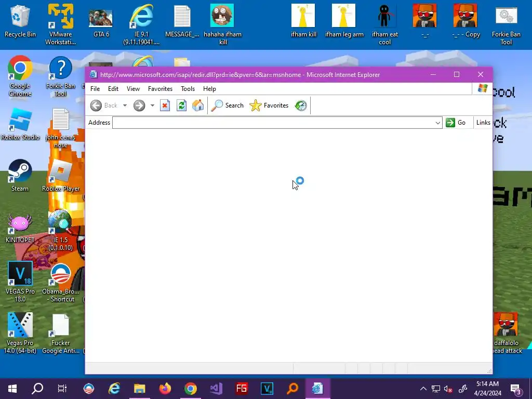The height and width of the screenshot is (399, 532).
Task: Select the Vegas Pro 14.0 (64-bit) icon
Action: (x=20, y=333)
